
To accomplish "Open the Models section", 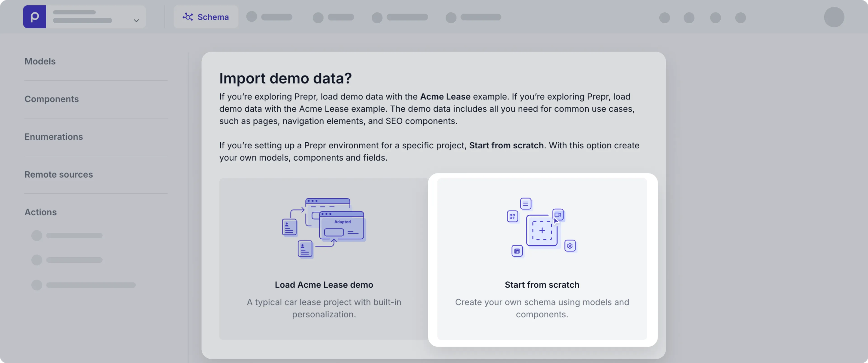I will click(40, 61).
